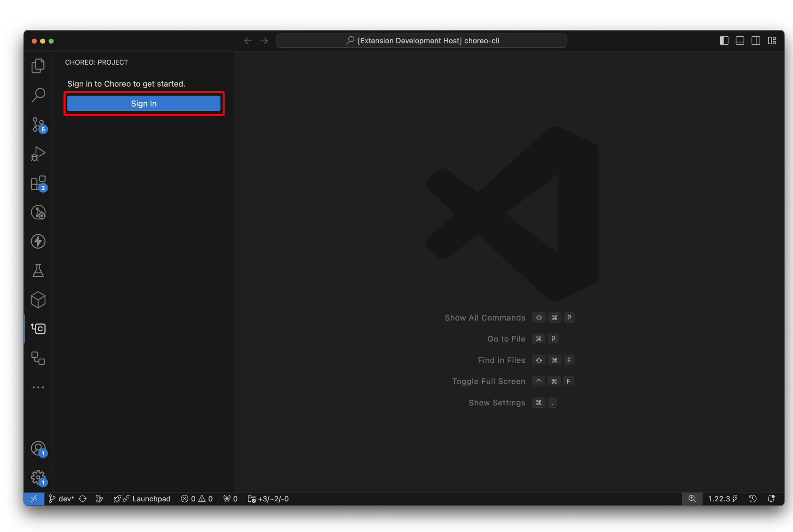Click the CHOREO: PROJECT panel title
This screenshot has width=793, height=532.
point(96,62)
